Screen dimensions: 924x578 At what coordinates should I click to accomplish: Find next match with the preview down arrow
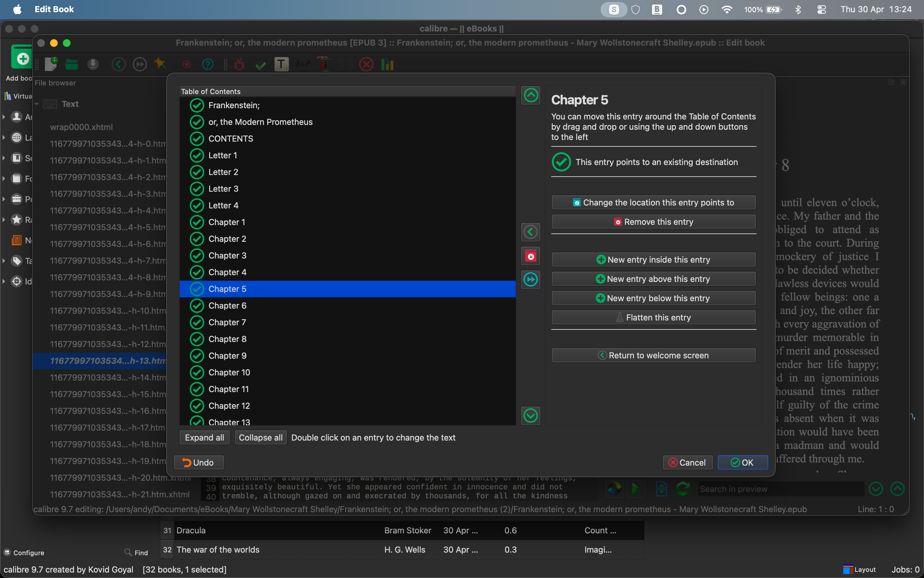(x=876, y=488)
